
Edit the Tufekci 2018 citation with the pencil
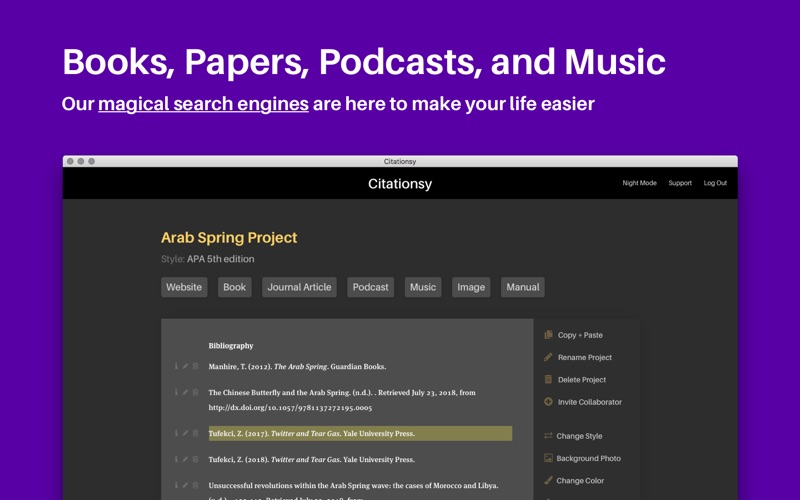[x=185, y=459]
